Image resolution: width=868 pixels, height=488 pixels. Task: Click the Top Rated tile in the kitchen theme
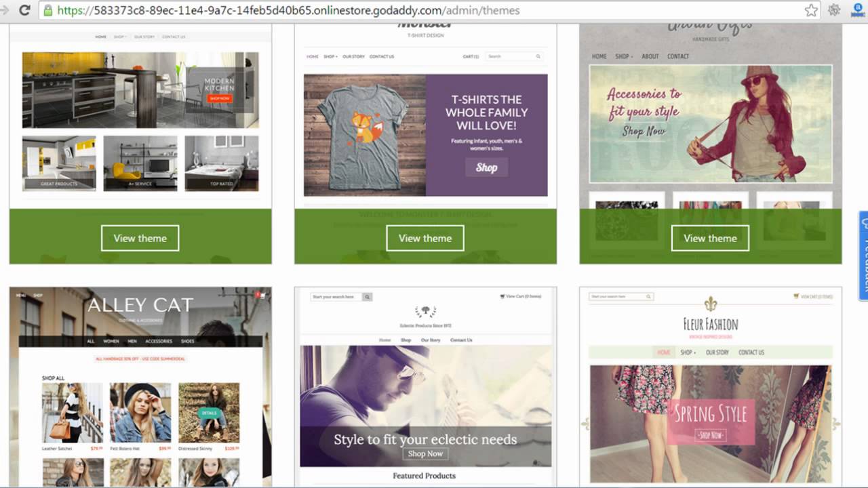click(222, 163)
